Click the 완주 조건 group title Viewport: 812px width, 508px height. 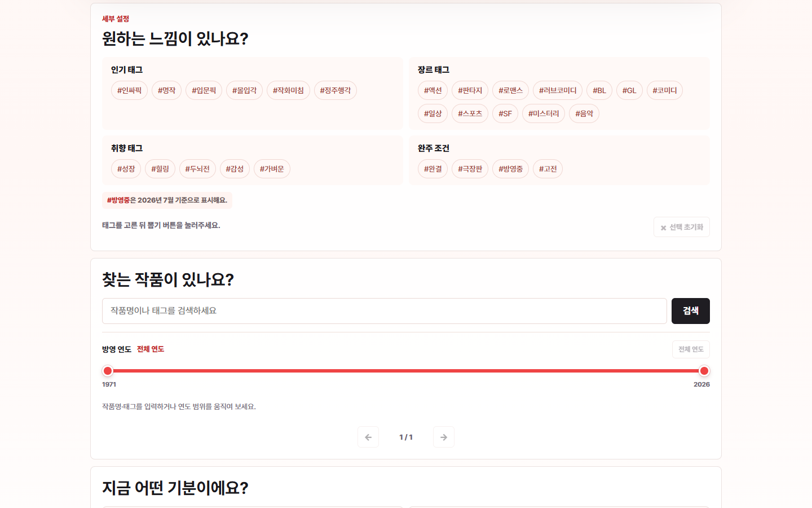[x=434, y=148]
